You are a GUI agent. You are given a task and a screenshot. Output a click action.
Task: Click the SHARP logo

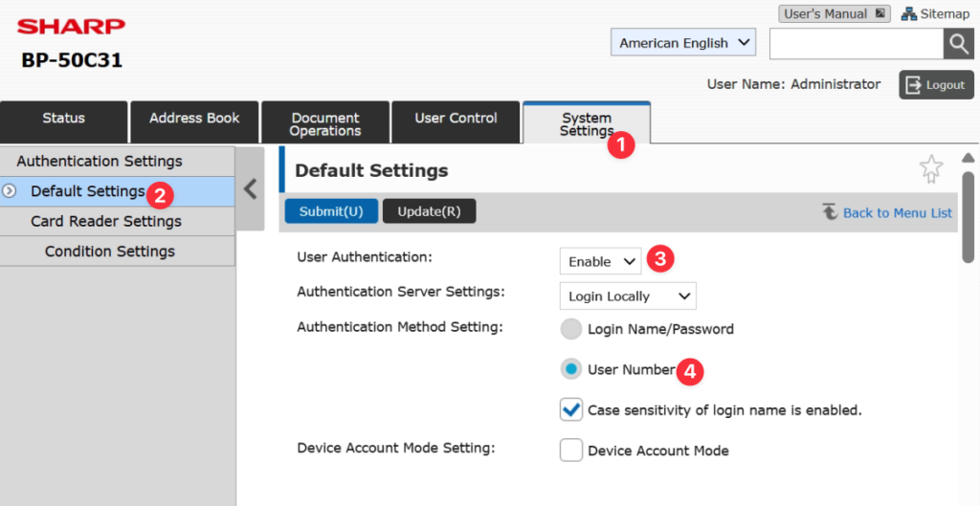click(x=71, y=26)
